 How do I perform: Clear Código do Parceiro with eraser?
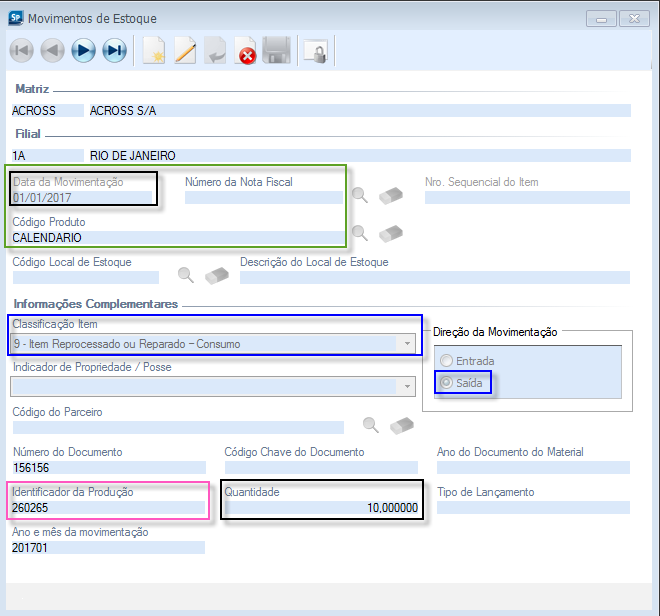(x=402, y=426)
